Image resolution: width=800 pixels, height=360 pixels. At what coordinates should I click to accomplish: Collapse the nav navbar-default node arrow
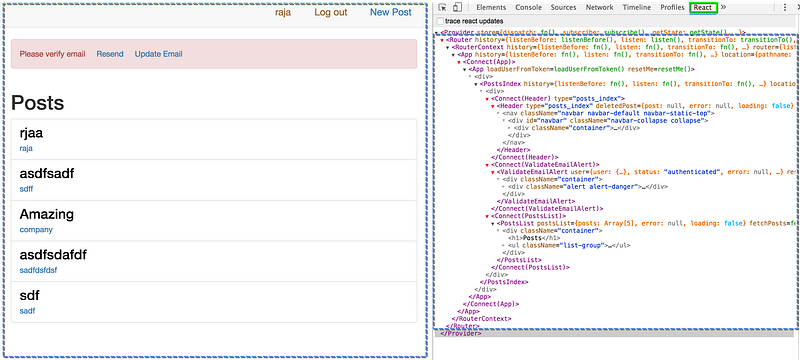pyautogui.click(x=498, y=113)
